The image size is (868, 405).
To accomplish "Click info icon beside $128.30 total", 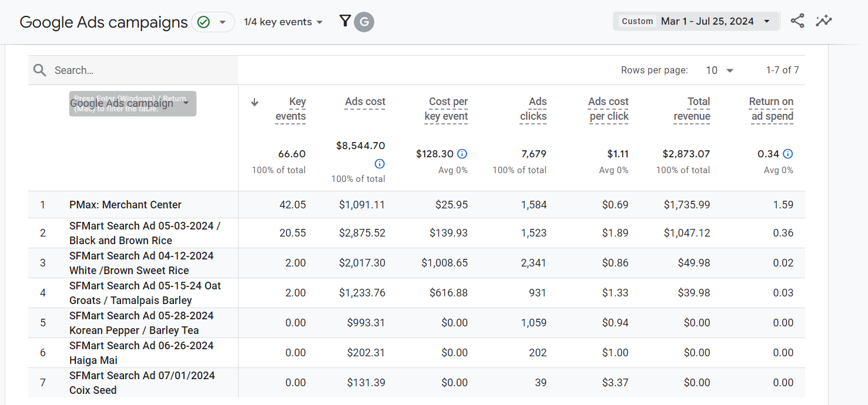I will coord(463,154).
